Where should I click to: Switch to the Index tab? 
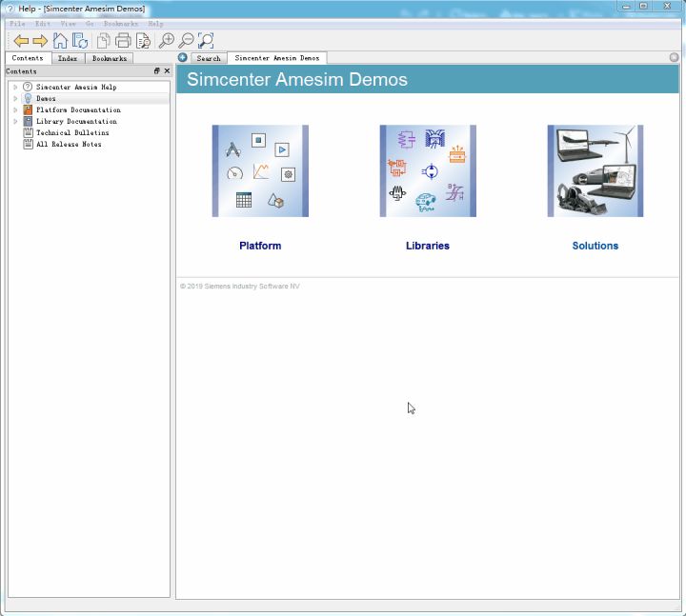click(68, 58)
